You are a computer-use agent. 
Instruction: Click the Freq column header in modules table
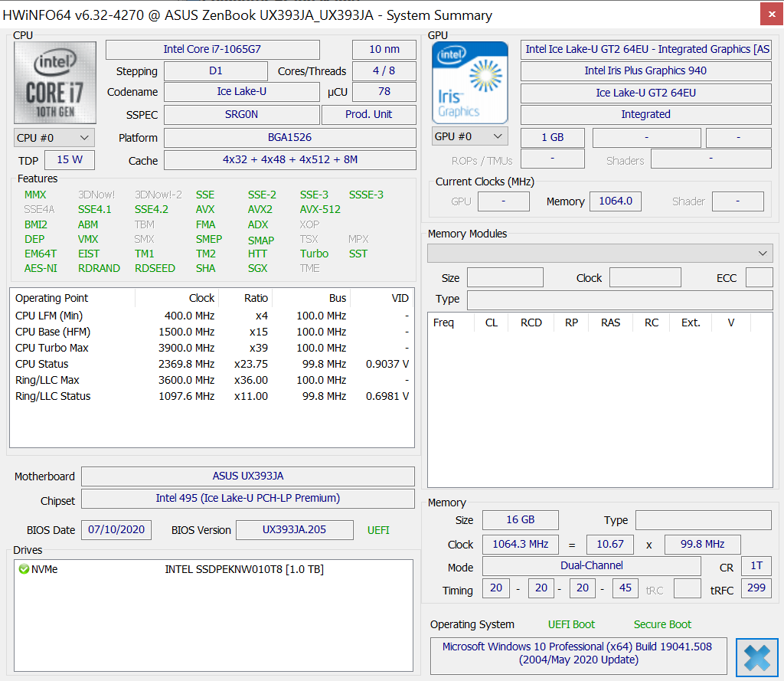tap(451, 322)
